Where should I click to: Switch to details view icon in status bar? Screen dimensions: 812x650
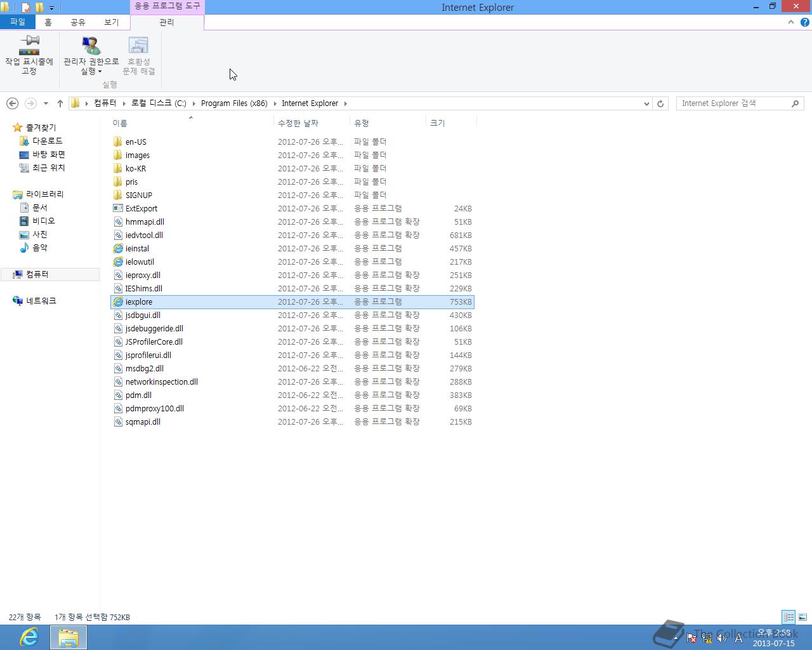pos(789,617)
